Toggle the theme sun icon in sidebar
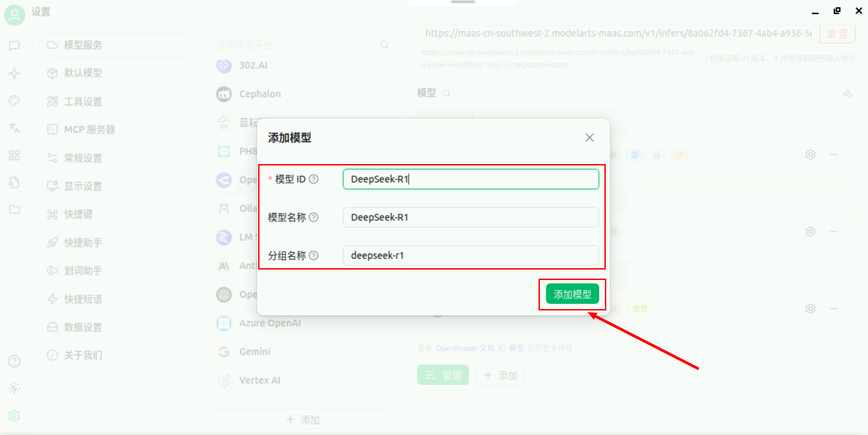This screenshot has height=435, width=868. coord(15,389)
